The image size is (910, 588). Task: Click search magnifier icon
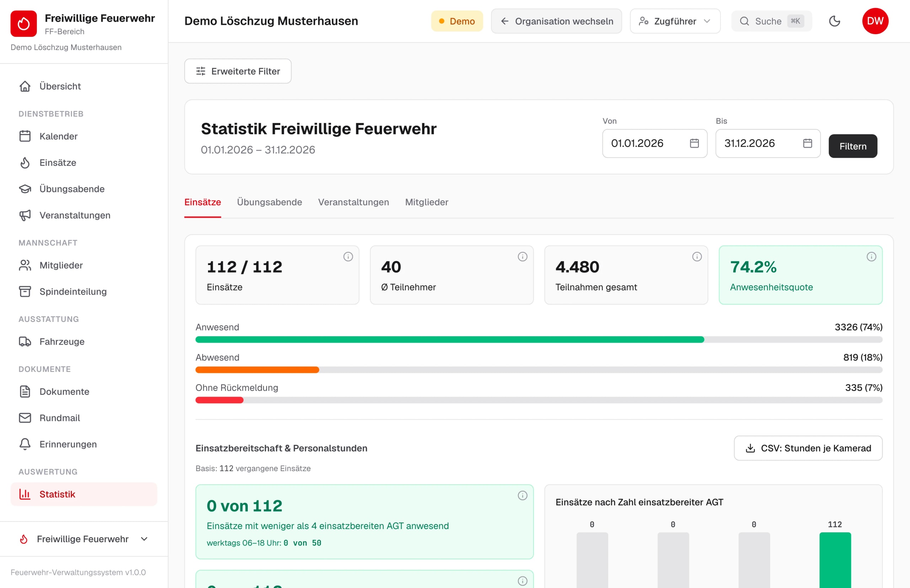(x=744, y=21)
